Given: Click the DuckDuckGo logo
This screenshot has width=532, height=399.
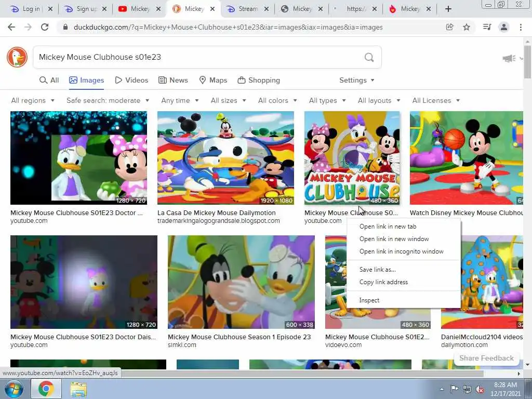Looking at the screenshot, I should 17,57.
